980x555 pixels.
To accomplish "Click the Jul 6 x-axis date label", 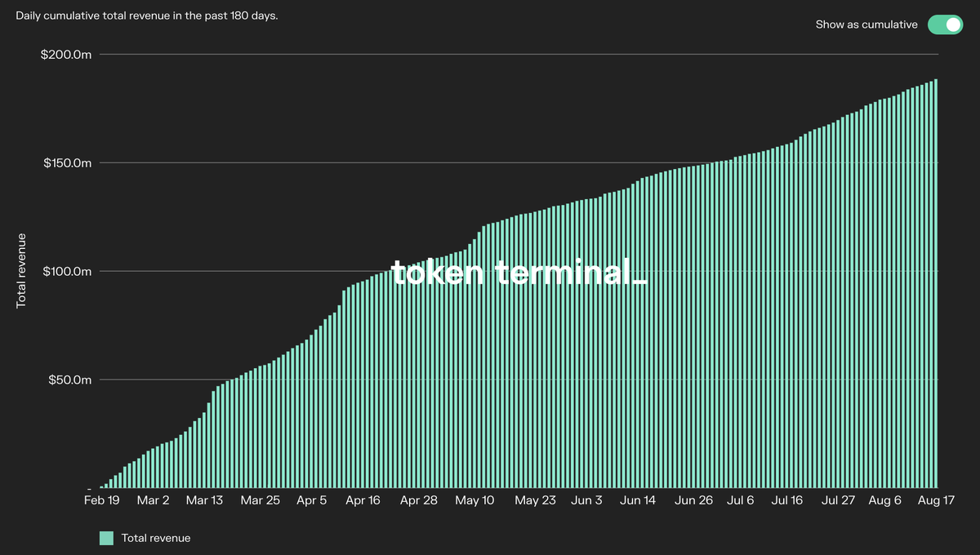I will tap(741, 500).
